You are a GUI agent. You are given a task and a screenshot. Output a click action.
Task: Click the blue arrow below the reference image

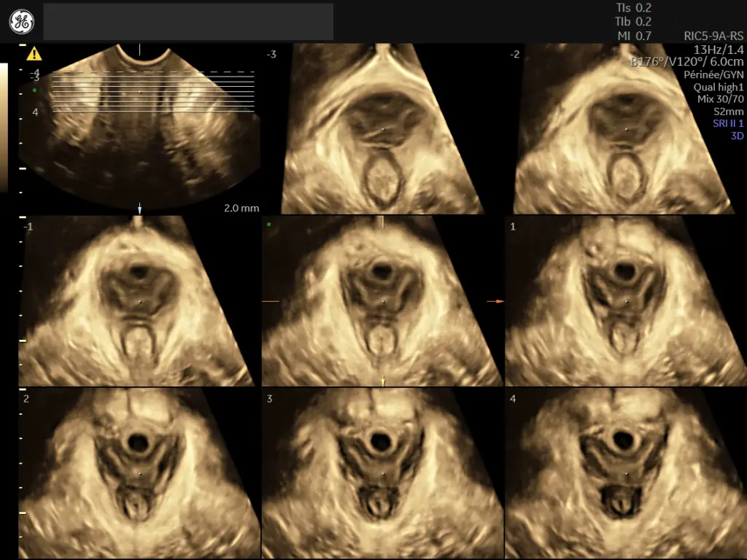(x=139, y=209)
